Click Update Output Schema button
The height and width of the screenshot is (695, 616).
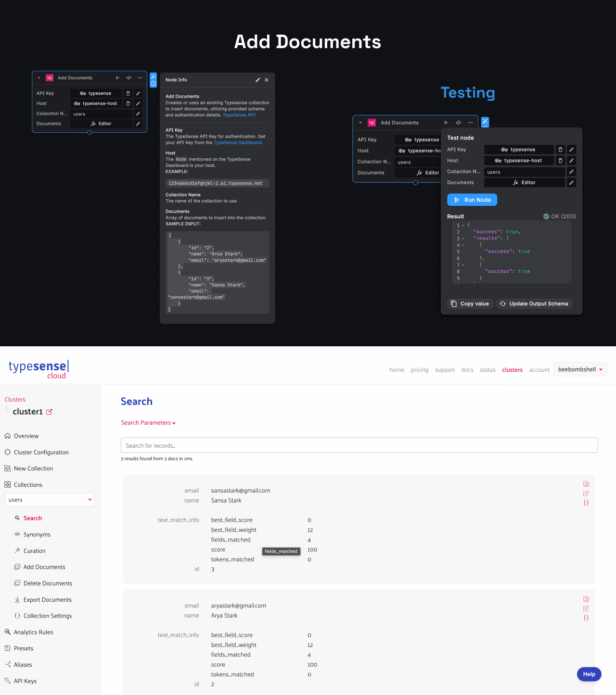point(534,303)
